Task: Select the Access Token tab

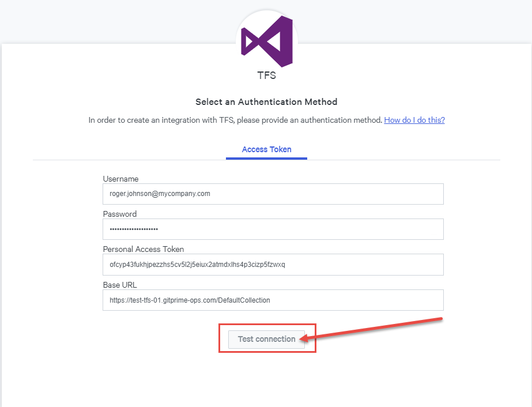Action: tap(267, 149)
